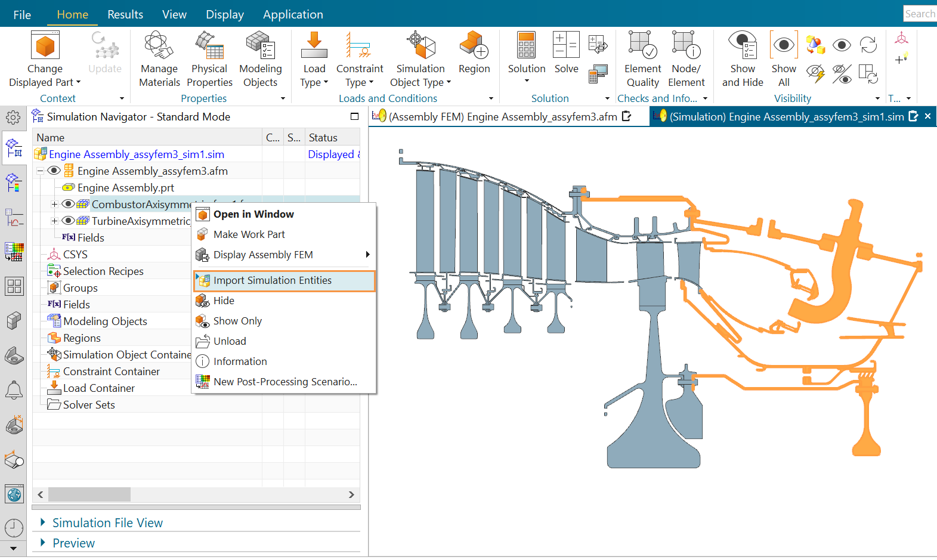937x560 pixels.
Task: Click the Search field in title bar
Action: (x=919, y=14)
